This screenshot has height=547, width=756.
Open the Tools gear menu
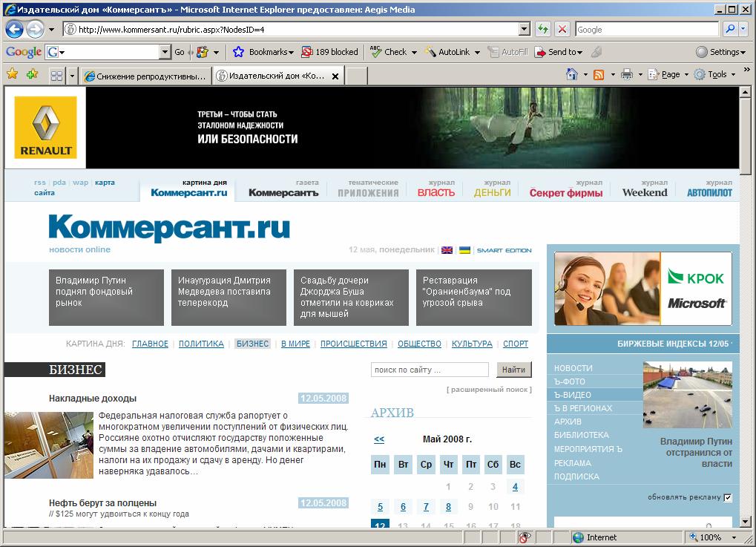coord(714,74)
